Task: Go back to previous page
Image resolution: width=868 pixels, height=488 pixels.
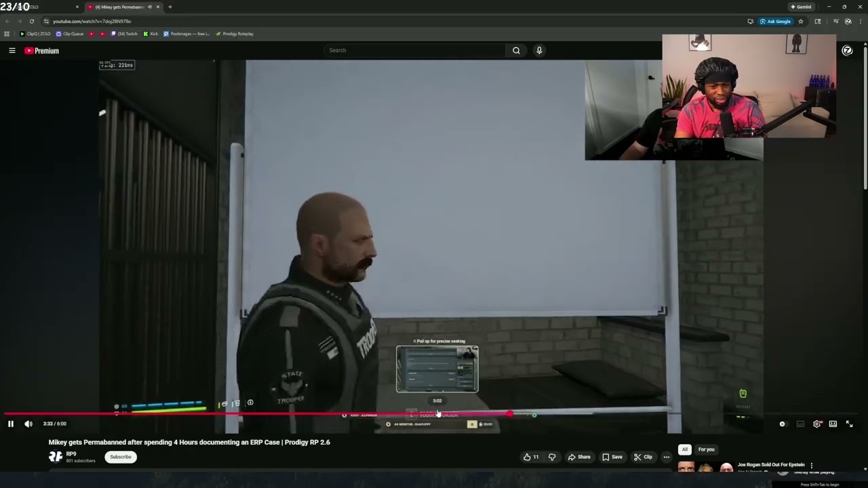Action: (7, 21)
